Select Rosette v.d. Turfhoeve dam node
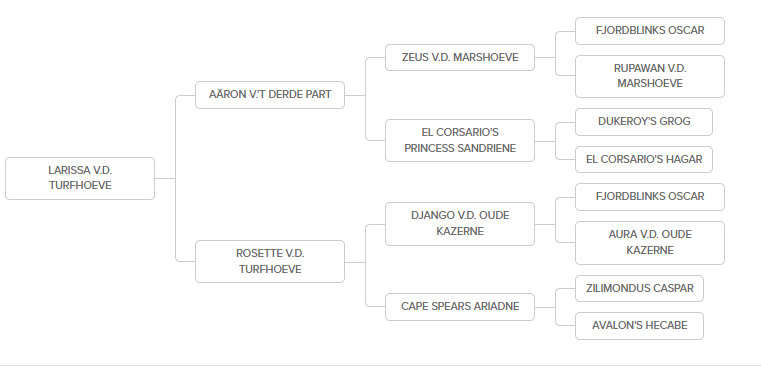 tap(270, 261)
